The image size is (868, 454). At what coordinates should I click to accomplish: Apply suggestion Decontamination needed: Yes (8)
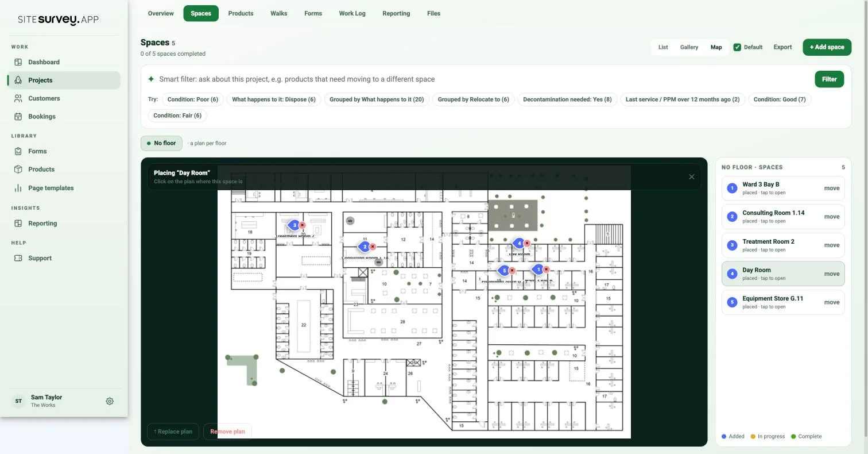(567, 99)
